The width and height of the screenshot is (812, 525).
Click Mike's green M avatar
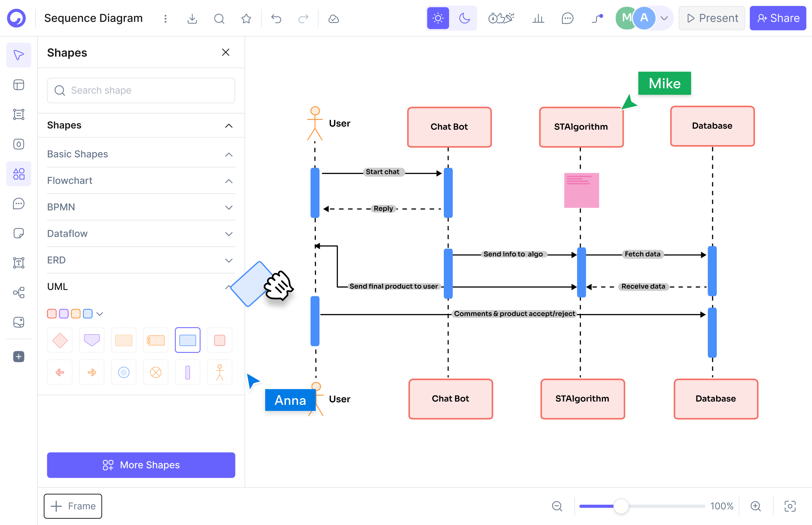point(625,18)
